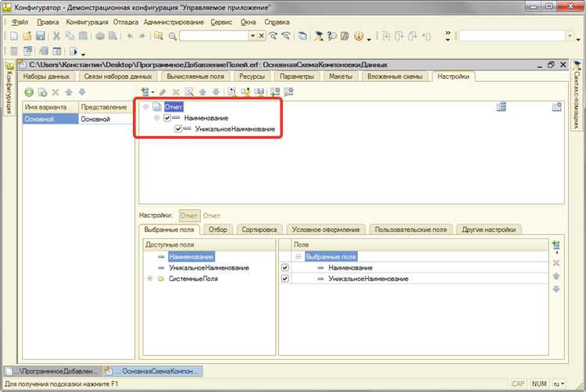The width and height of the screenshot is (586, 392).
Task: Switch to the Параметры tab
Action: pyautogui.click(x=297, y=77)
